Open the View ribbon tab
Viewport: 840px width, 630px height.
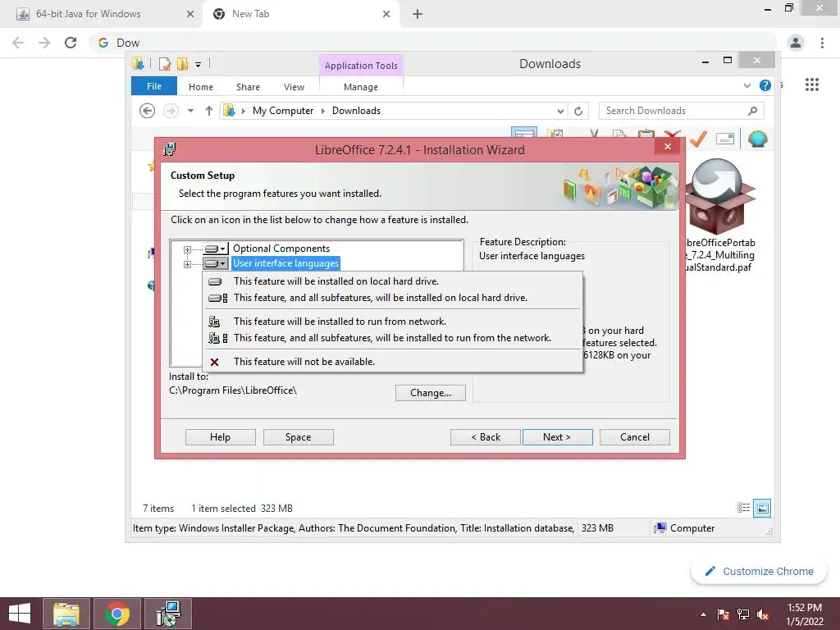pos(294,87)
